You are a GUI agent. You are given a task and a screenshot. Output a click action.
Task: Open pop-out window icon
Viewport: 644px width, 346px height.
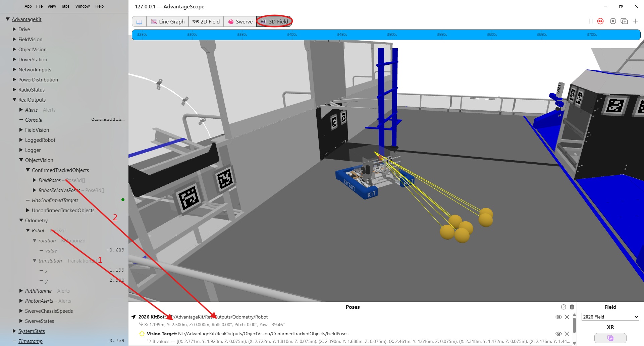[624, 21]
